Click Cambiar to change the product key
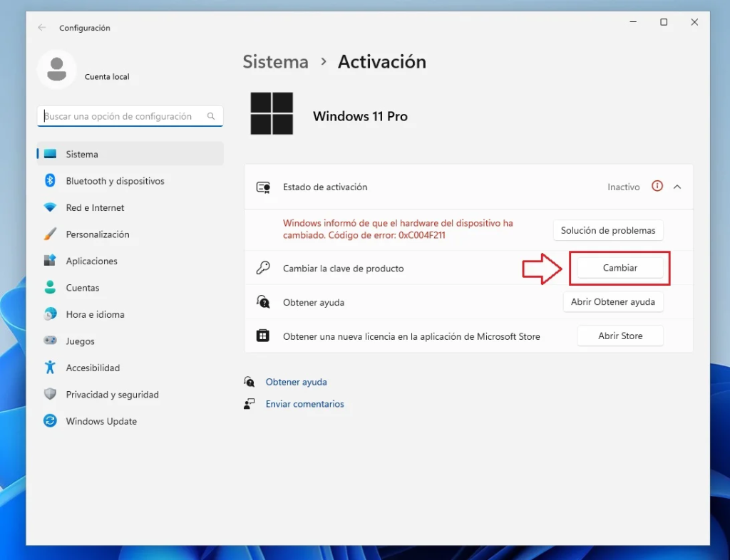 (x=620, y=268)
